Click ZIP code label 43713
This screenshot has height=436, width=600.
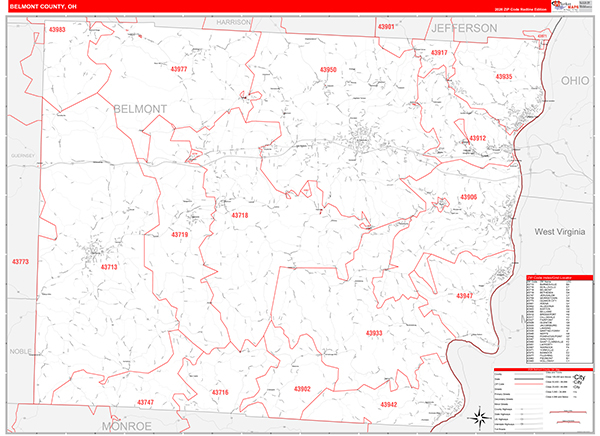(x=109, y=267)
